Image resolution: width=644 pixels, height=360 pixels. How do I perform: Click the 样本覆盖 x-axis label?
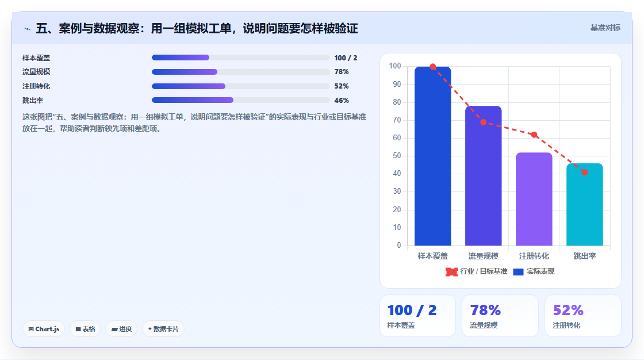(x=432, y=256)
